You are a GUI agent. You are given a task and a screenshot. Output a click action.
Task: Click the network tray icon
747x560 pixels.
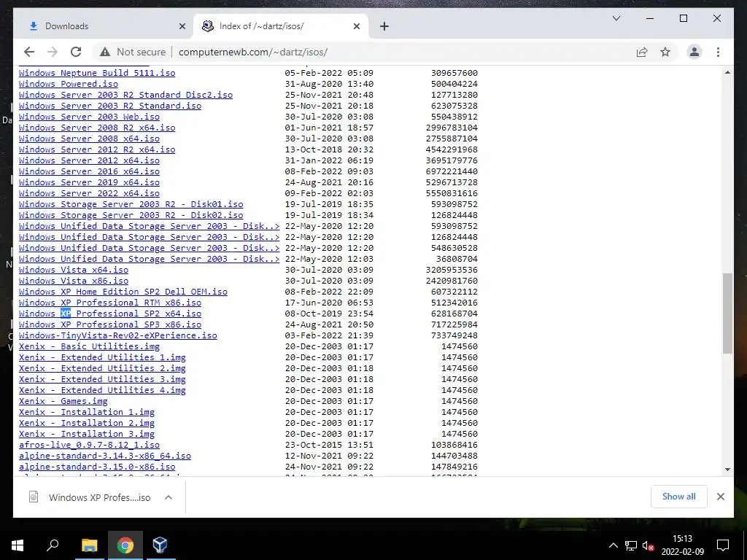[x=631, y=545]
